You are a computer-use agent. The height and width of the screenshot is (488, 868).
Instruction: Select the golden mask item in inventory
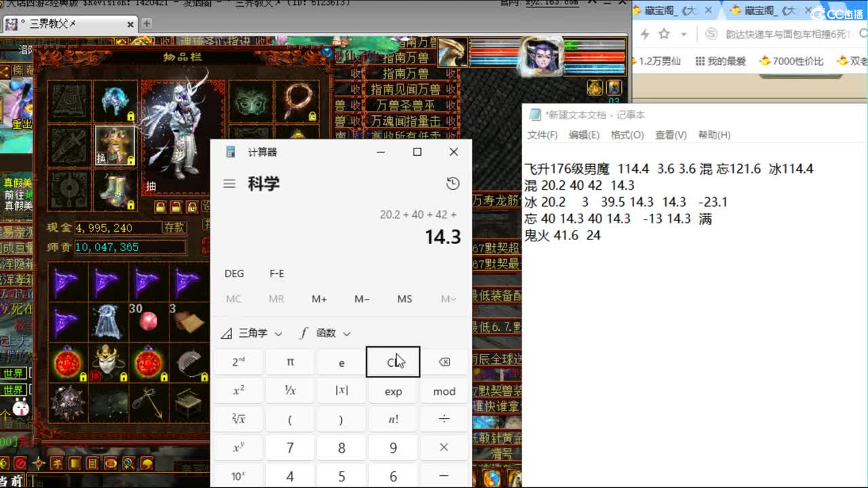pos(108,363)
